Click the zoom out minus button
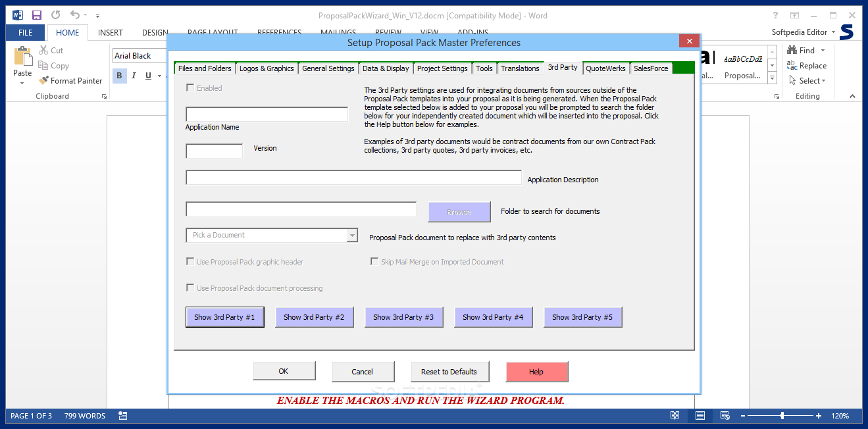The image size is (868, 429). click(743, 416)
